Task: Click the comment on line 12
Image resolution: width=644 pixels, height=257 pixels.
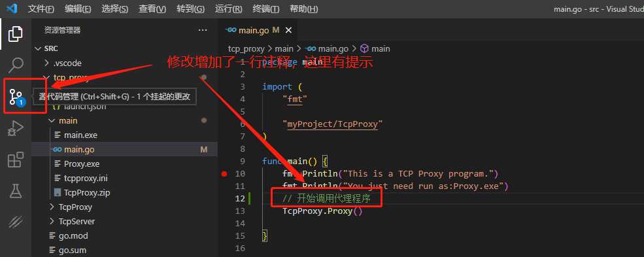Action: tap(326, 199)
